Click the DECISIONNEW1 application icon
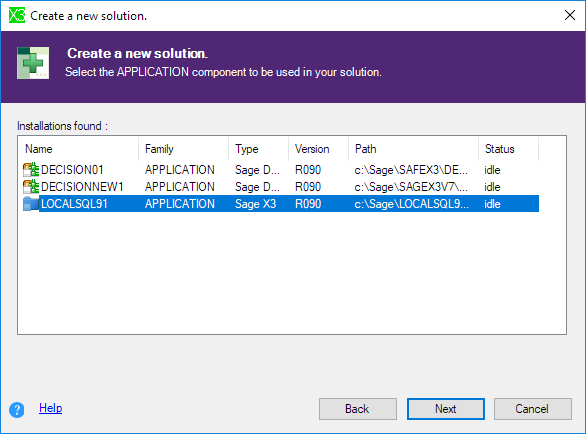This screenshot has width=586, height=434. tap(31, 187)
